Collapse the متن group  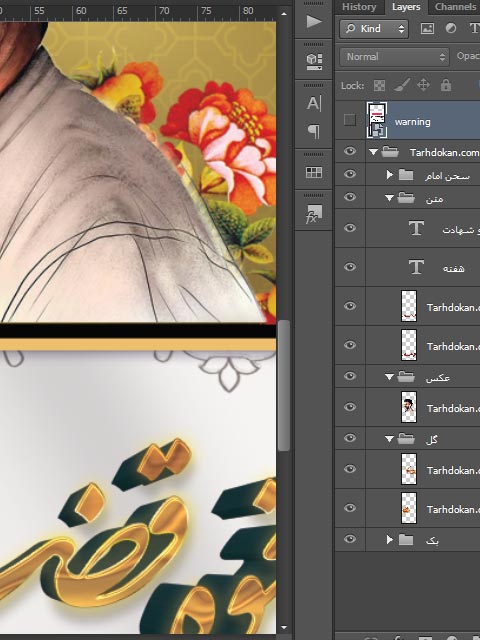389,198
